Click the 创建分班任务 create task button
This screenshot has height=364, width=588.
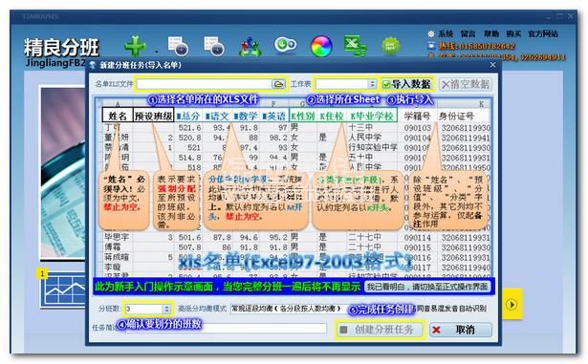pyautogui.click(x=380, y=330)
